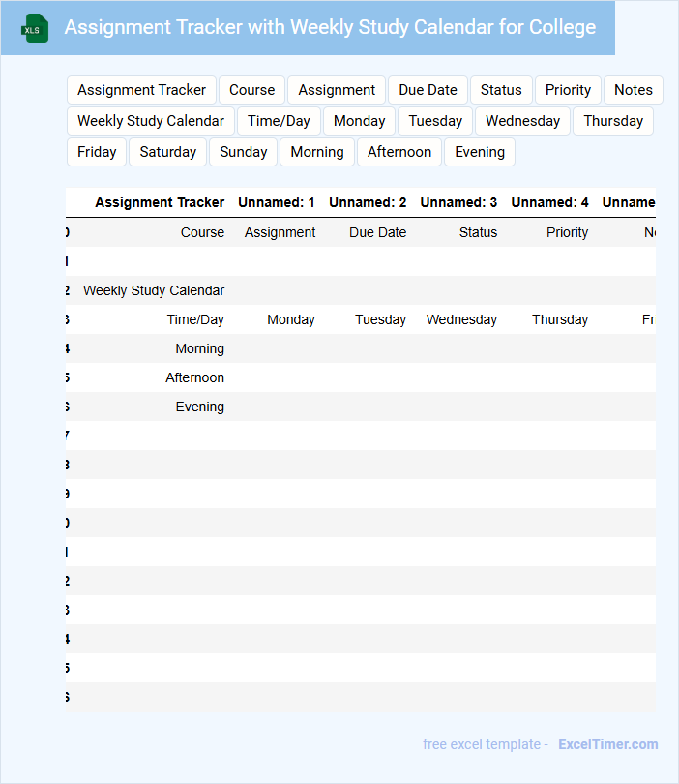Open the ExcelTimer.com link

pos(608,744)
